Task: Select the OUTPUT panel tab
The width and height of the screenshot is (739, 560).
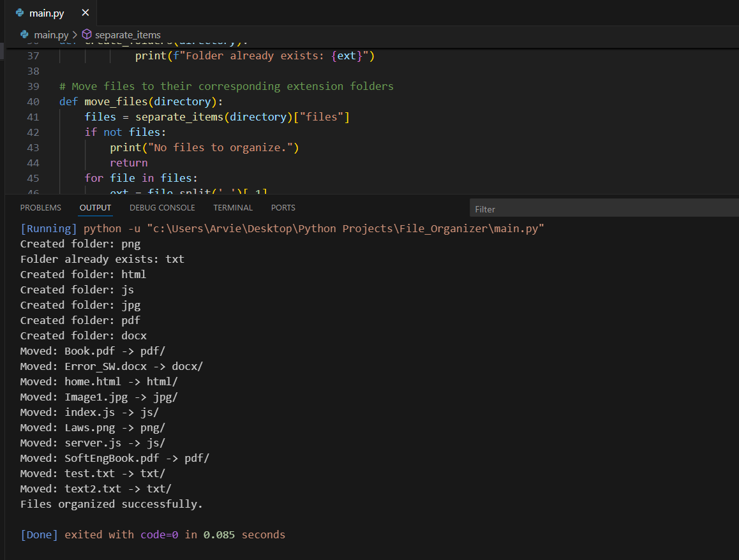Action: (x=95, y=208)
